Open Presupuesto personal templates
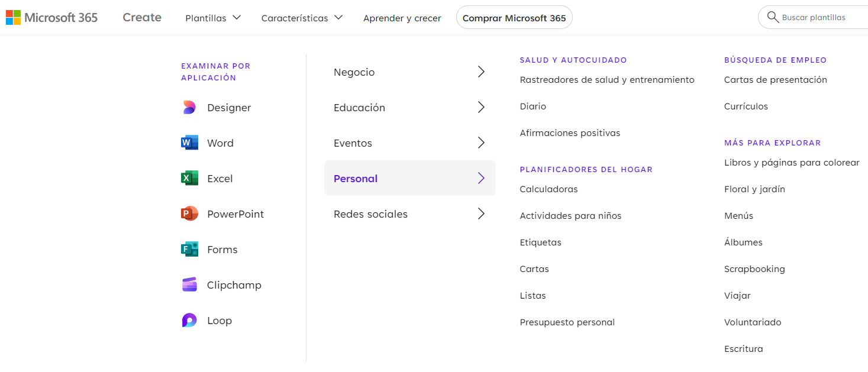868x372 pixels. point(567,322)
